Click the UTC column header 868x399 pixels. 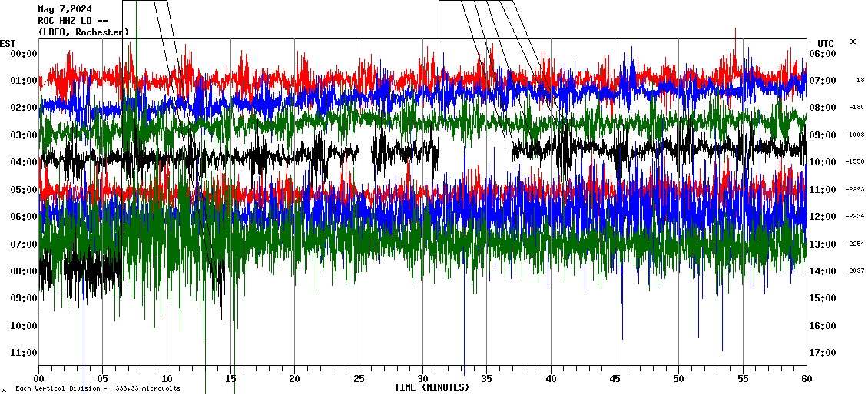[x=826, y=43]
